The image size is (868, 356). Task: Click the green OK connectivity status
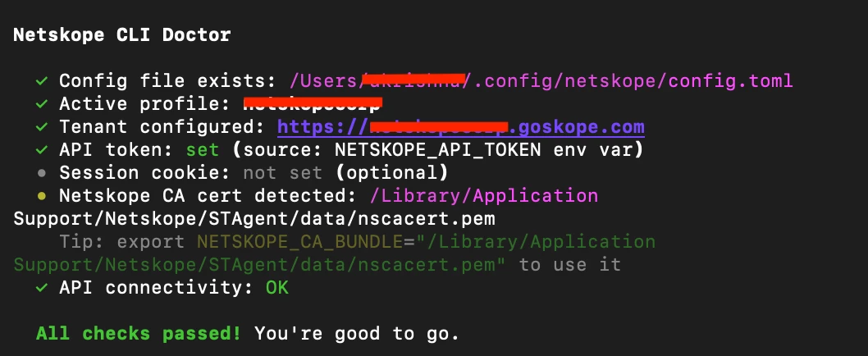pyautogui.click(x=277, y=288)
